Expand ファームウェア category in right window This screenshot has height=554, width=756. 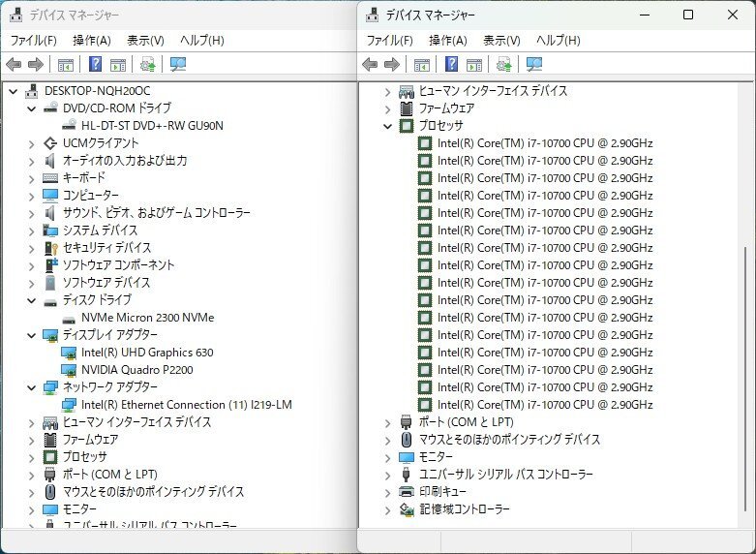coord(387,108)
